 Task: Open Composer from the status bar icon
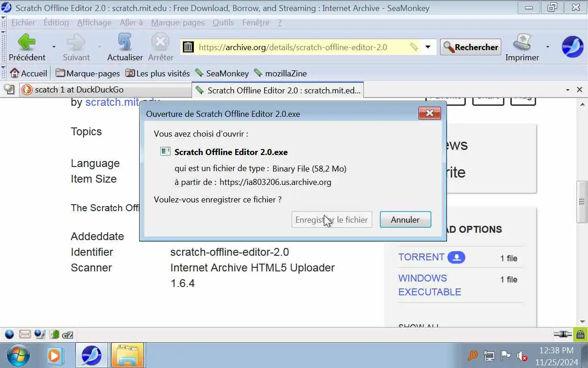[40, 334]
